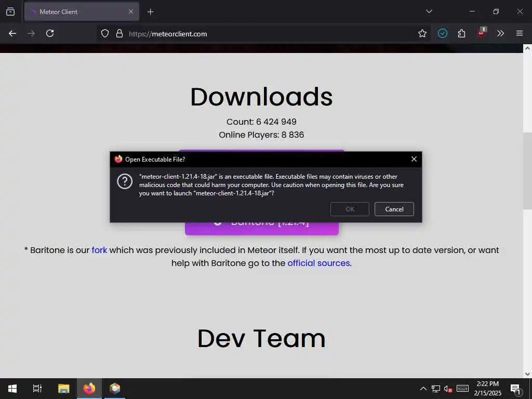
Task: Click the network tray icon
Action: coord(436,389)
